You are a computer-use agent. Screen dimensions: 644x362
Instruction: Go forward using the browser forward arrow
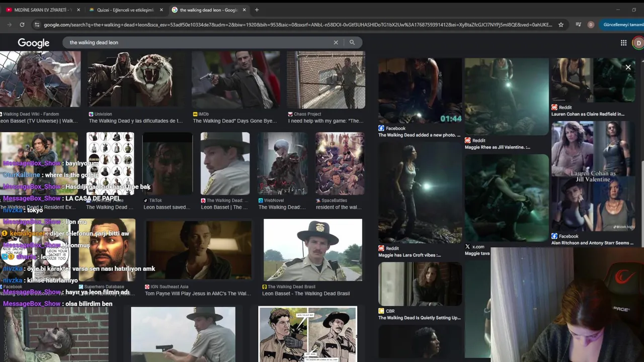coord(10,25)
